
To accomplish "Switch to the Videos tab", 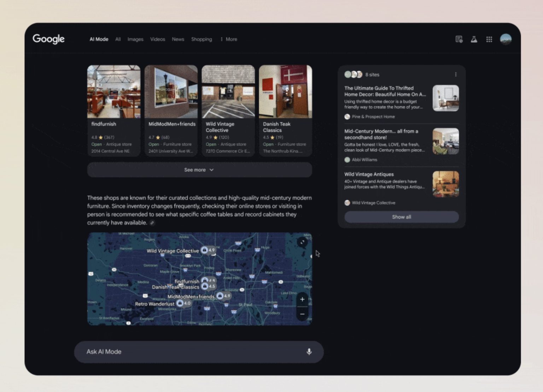I will click(x=158, y=39).
